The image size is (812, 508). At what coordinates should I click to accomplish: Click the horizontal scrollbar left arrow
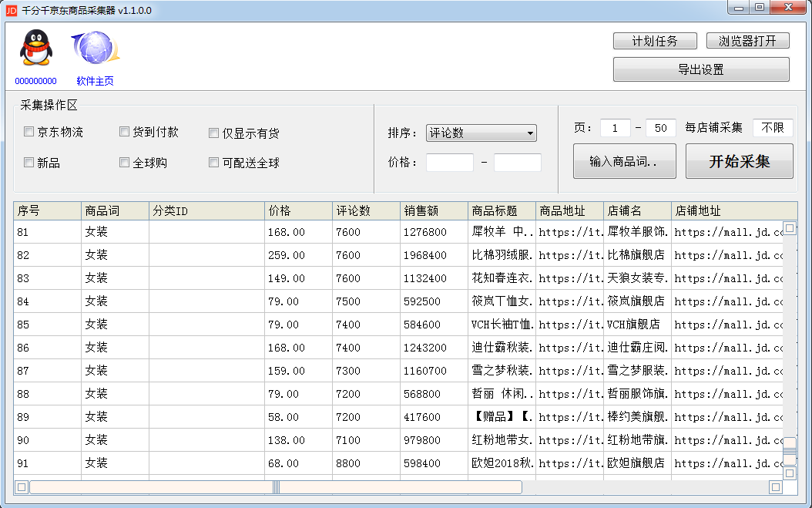[x=22, y=487]
